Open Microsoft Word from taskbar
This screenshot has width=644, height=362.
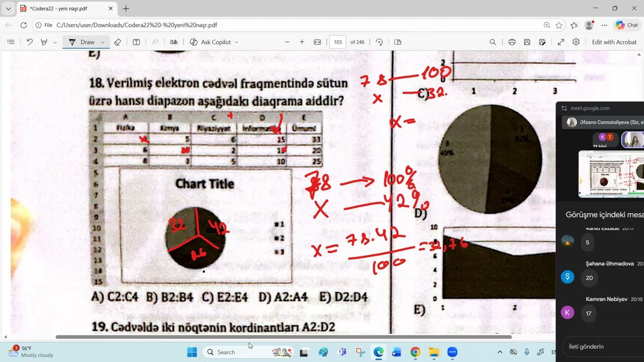tap(396, 352)
